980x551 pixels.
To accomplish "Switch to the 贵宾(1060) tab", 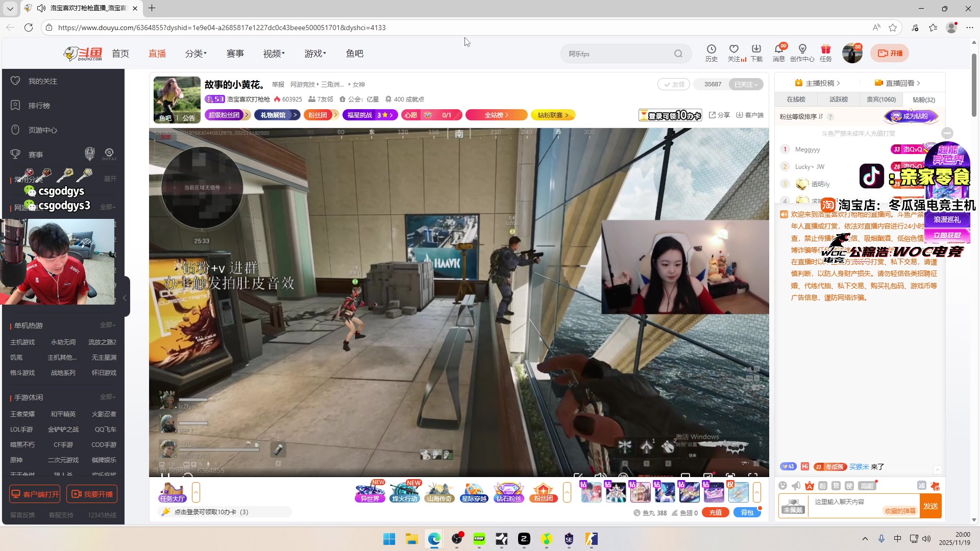I will [x=881, y=99].
